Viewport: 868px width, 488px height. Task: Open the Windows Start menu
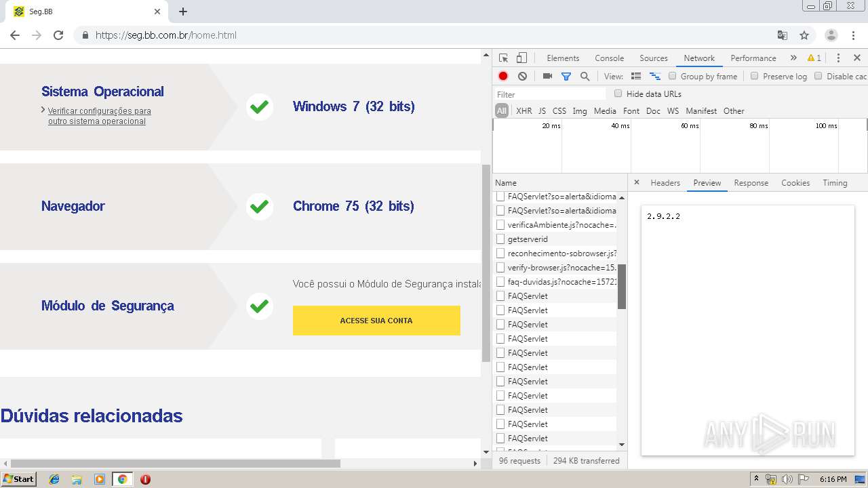(18, 479)
